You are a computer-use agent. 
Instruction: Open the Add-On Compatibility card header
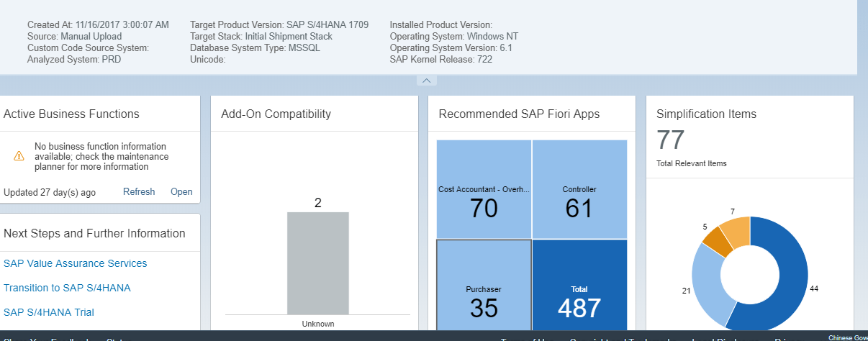point(276,114)
